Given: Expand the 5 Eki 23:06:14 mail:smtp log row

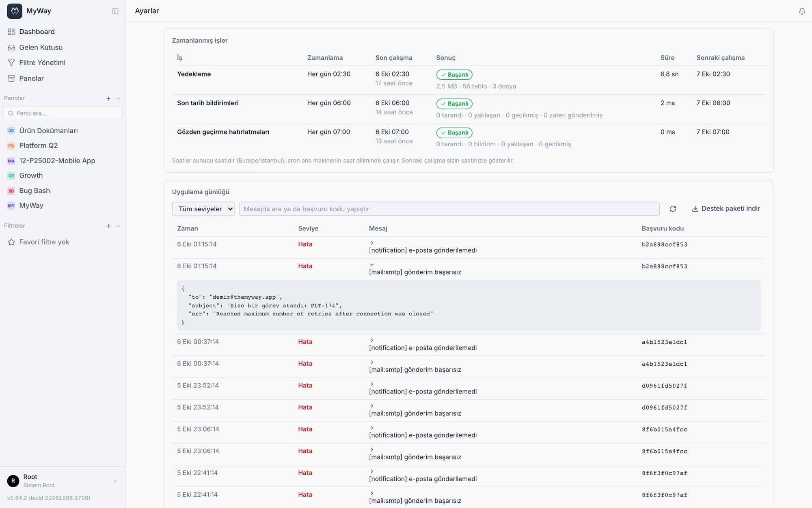Looking at the screenshot, I should tap(372, 449).
